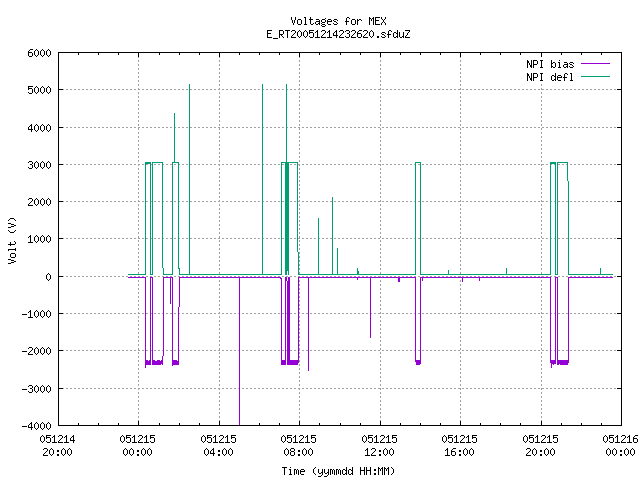This screenshot has width=640, height=480.
Task: Click the '051215 08:00' x-axis tick label
Action: [x=298, y=446]
